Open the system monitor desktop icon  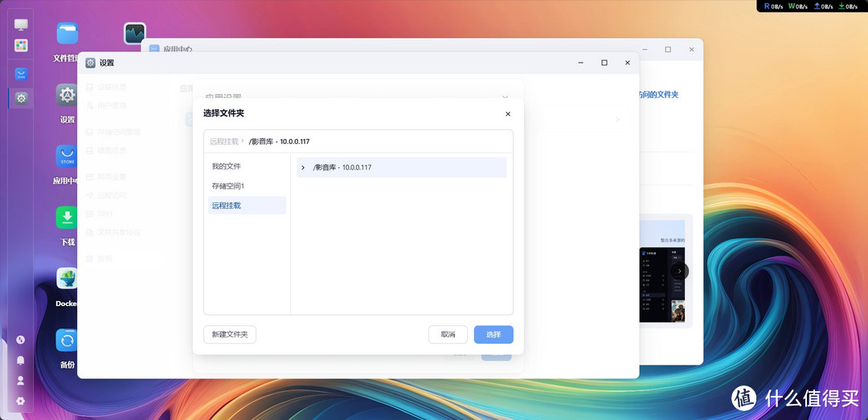point(134,33)
